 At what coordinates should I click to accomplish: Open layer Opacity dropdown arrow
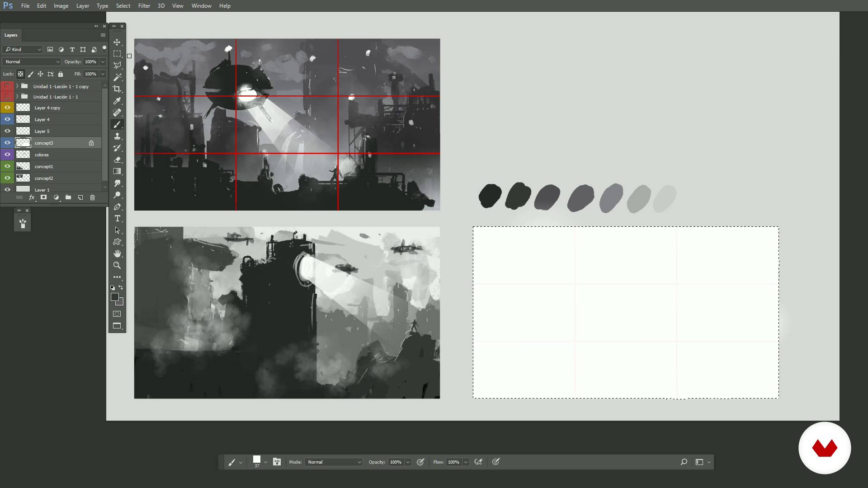103,62
